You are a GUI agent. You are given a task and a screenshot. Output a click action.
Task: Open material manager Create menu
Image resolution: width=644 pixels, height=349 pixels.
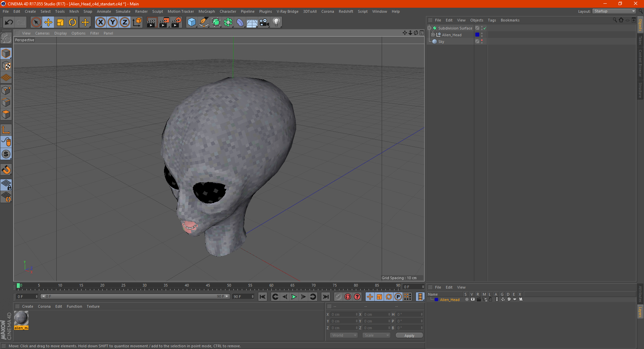(28, 306)
